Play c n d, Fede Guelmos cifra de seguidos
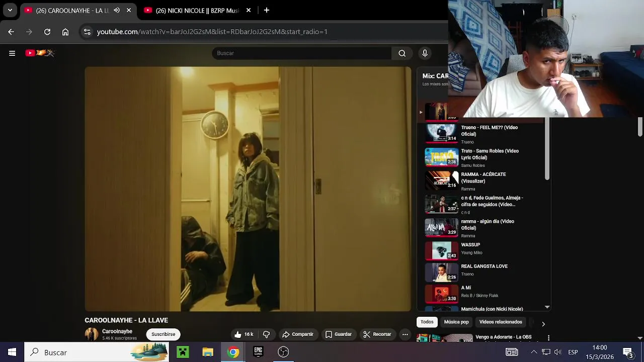This screenshot has width=644, height=362. 483,205
